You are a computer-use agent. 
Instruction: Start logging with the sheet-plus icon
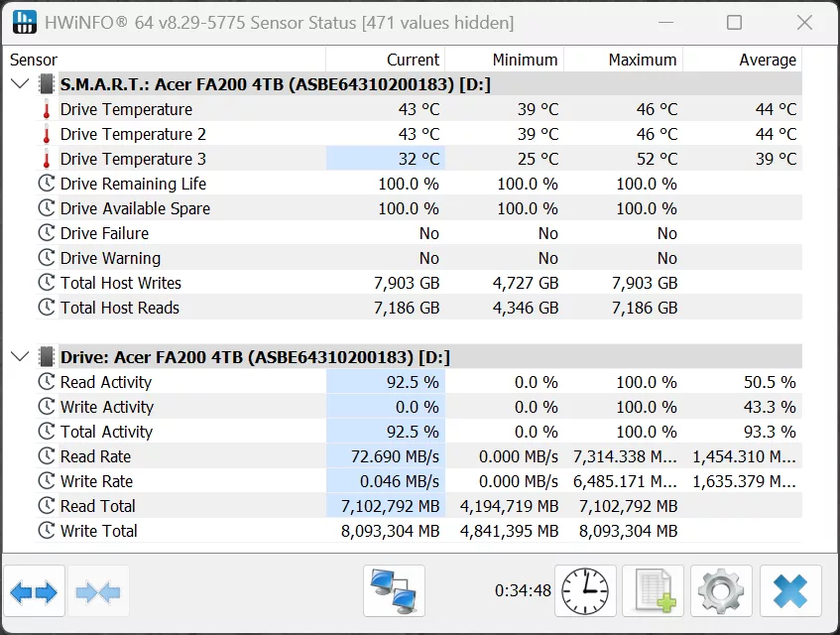click(x=653, y=591)
